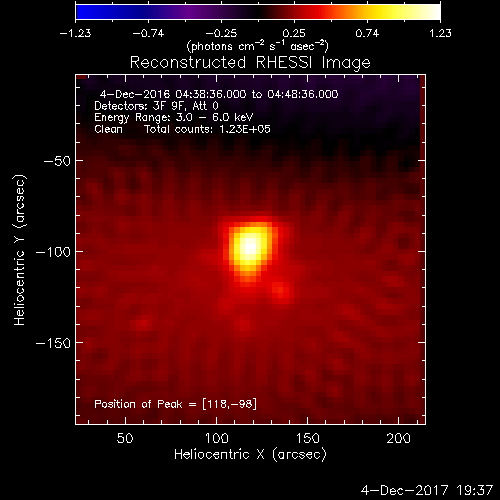This screenshot has height=500, width=500.
Task: Click the 0.74 colorbar label
Action: [367, 33]
